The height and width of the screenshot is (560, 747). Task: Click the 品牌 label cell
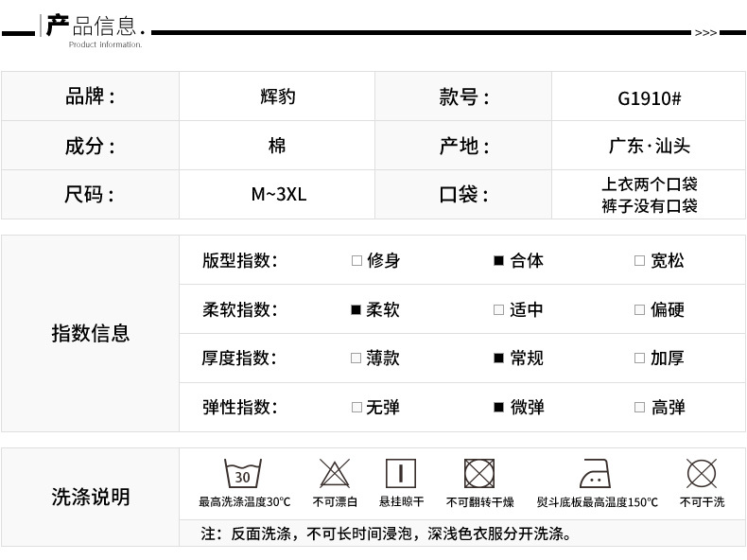pyautogui.click(x=91, y=96)
